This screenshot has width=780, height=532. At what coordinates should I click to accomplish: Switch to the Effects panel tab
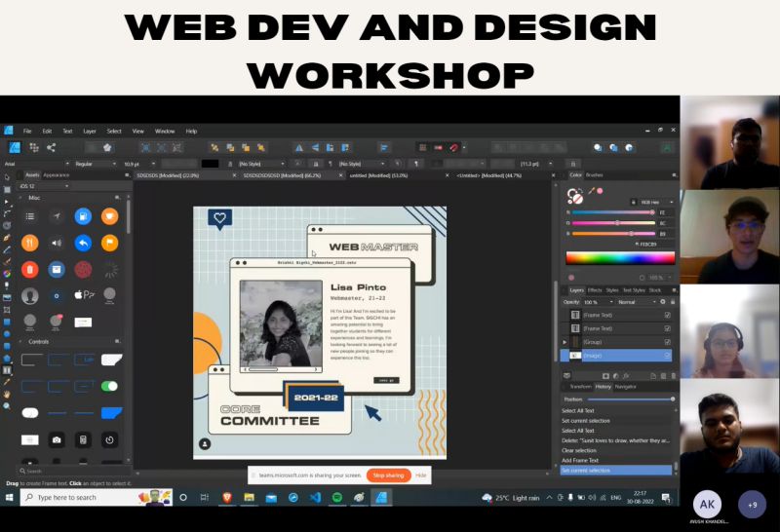coord(595,289)
